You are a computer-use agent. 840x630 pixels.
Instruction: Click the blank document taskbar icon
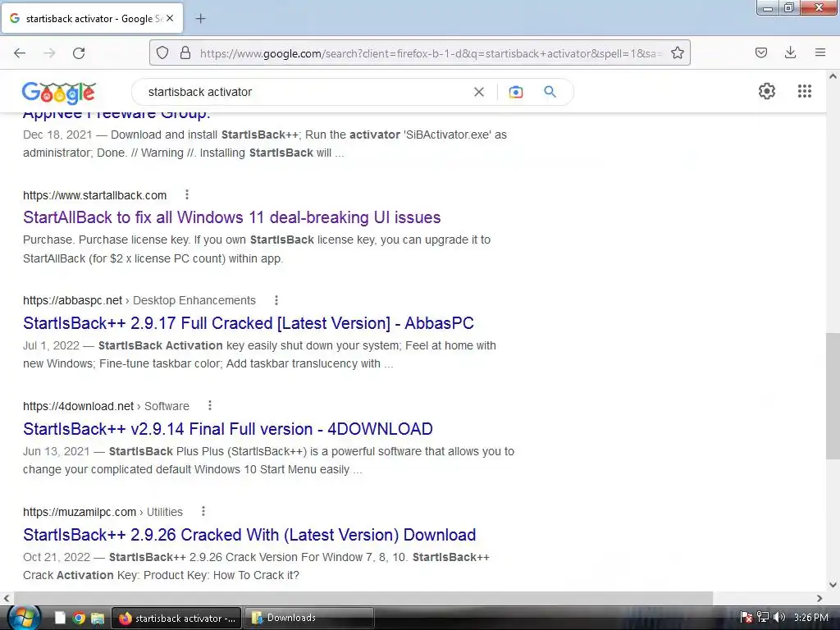click(60, 619)
